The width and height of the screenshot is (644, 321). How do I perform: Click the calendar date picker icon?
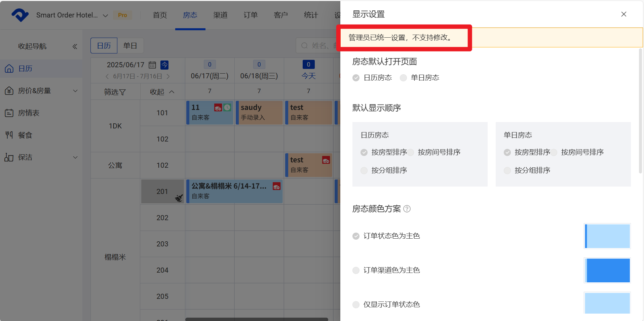click(x=152, y=65)
